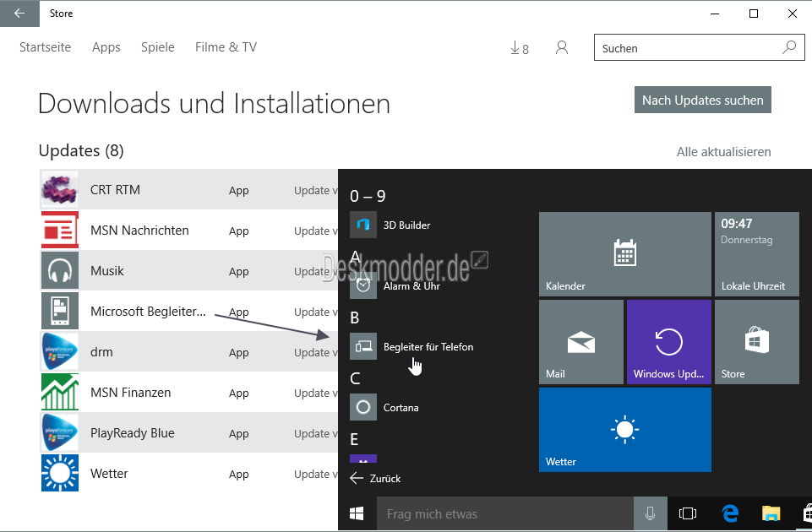Open the Windows Update tile
This screenshot has height=532, width=812.
tap(668, 342)
